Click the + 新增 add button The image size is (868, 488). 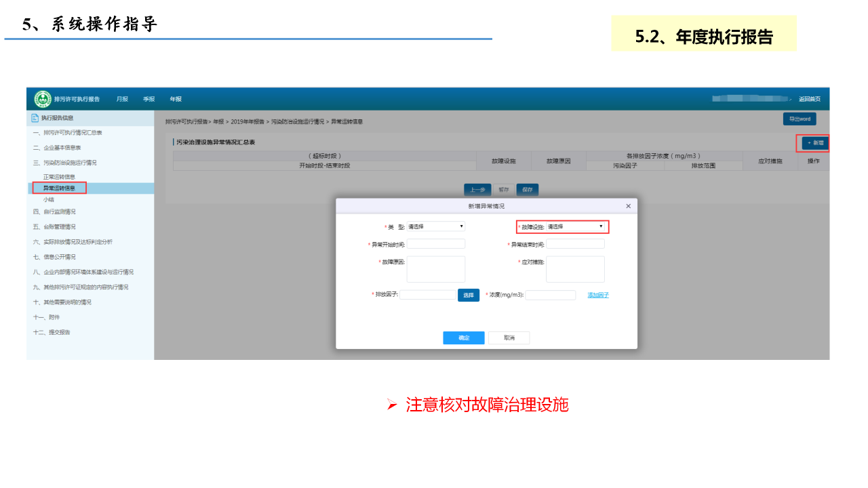(814, 143)
